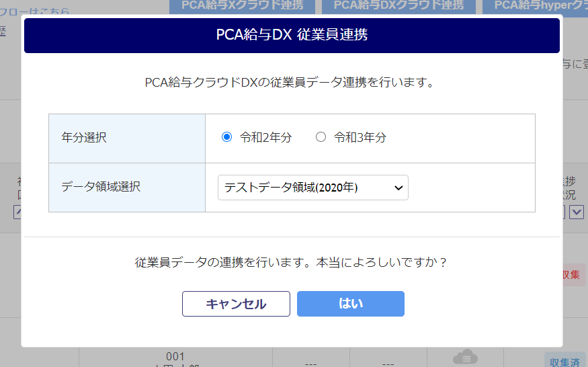Click the cloud icon in background row
Viewport: 588px width, 367px height.
point(466,357)
